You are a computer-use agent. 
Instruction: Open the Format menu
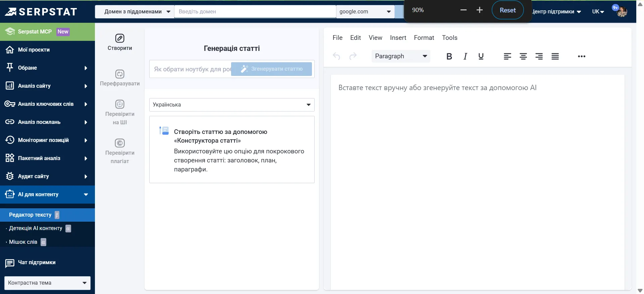[x=424, y=38]
